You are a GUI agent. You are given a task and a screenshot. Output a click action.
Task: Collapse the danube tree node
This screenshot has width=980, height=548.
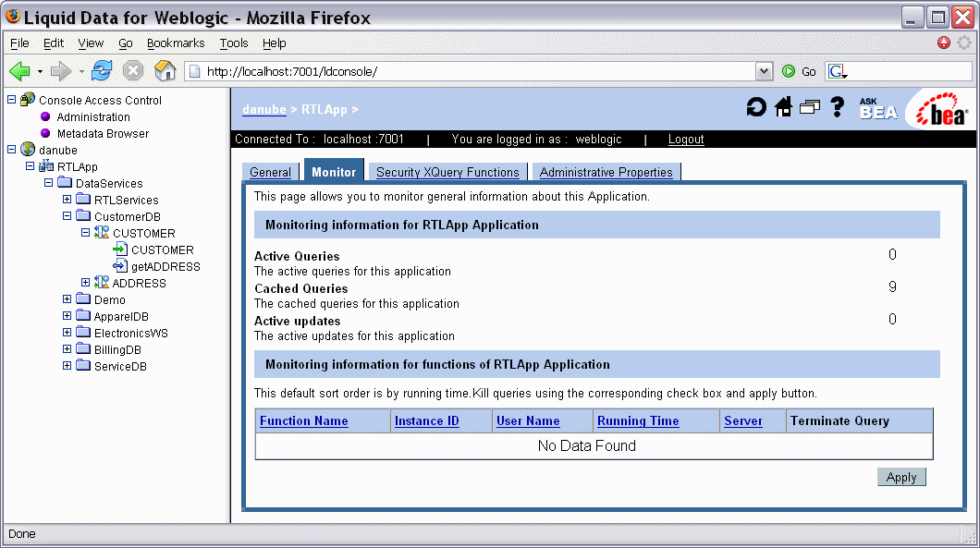(11, 150)
